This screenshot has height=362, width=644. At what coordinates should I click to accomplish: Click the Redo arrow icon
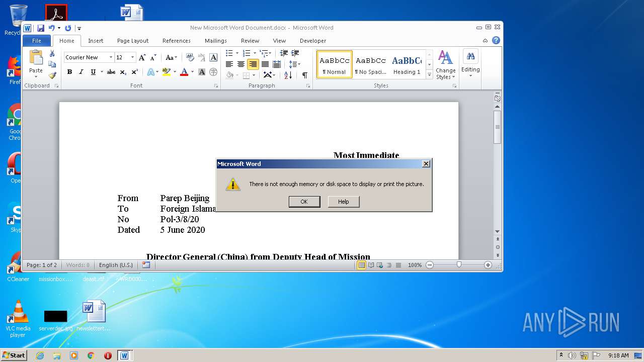tap(68, 28)
